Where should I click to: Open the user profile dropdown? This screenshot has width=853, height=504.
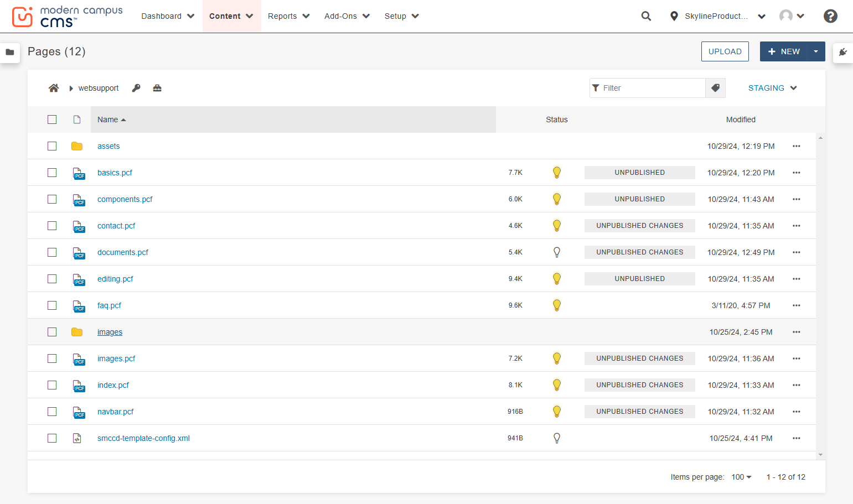click(x=792, y=16)
